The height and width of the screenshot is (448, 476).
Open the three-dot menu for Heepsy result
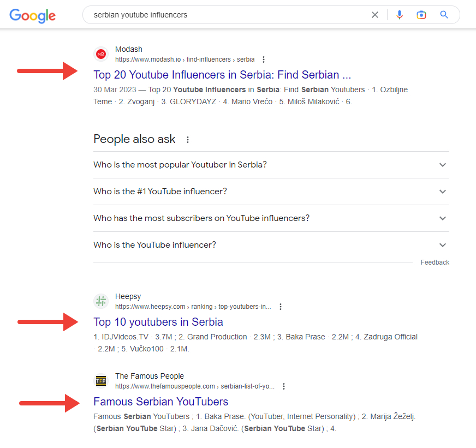tap(281, 307)
